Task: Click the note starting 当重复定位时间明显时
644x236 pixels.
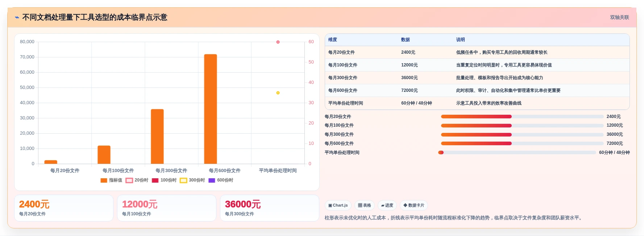Action: (504, 65)
